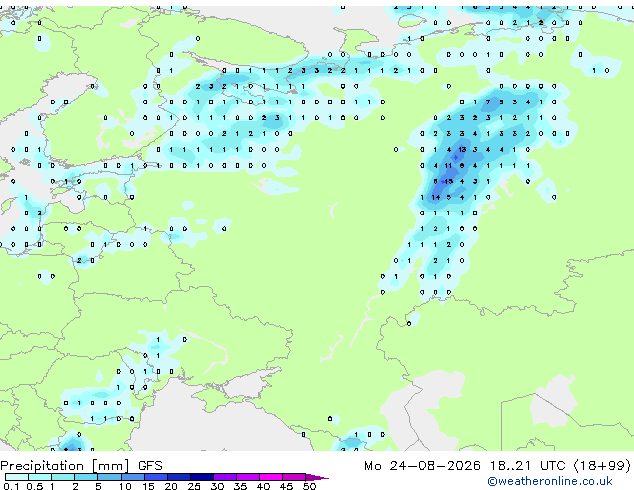Select the 25 to 30 mm legend swatch
The height and width of the screenshot is (490, 634).
tap(201, 477)
